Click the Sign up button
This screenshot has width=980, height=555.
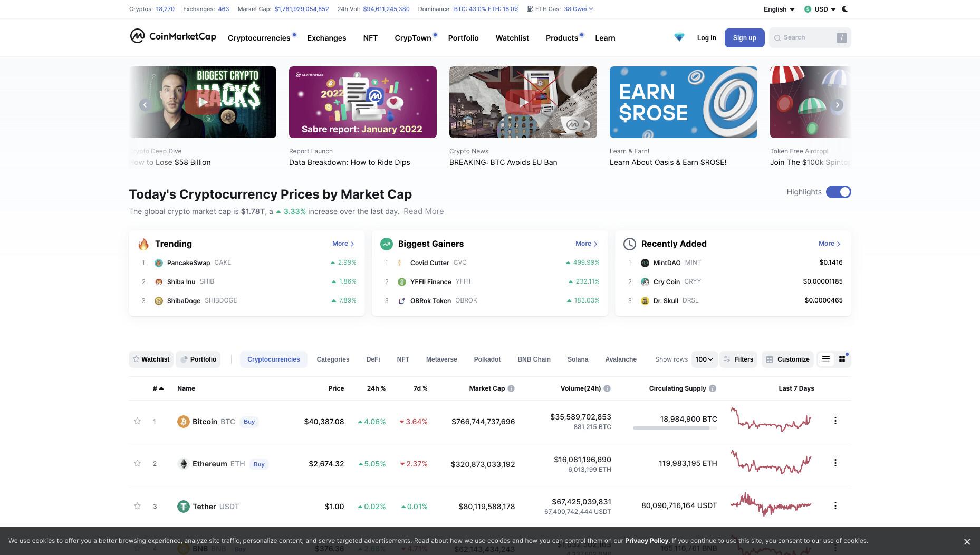click(x=744, y=38)
